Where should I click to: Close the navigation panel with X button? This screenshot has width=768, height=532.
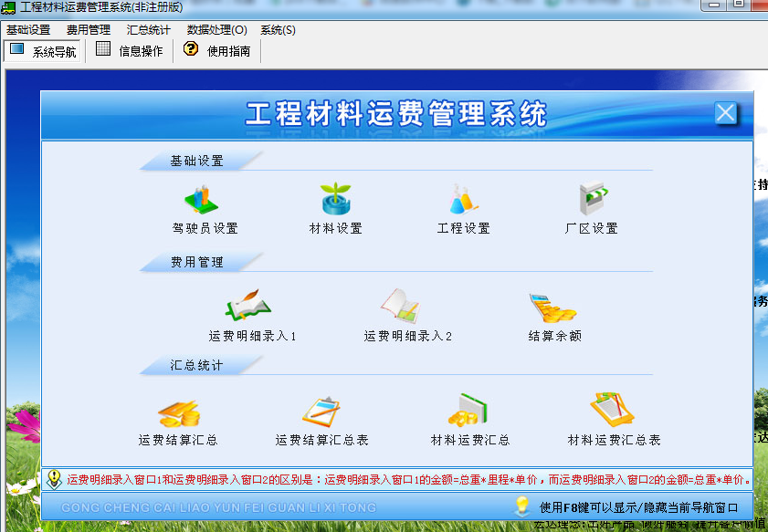[x=725, y=113]
